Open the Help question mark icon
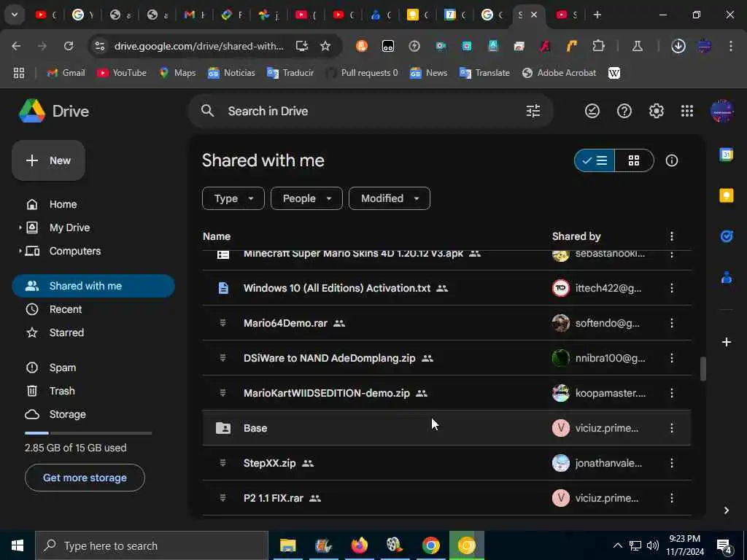747x560 pixels. click(x=624, y=111)
